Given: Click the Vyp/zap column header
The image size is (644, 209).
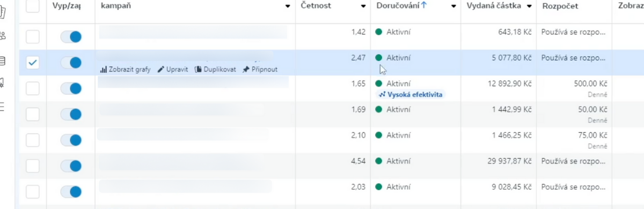Looking at the screenshot, I should tap(66, 6).
